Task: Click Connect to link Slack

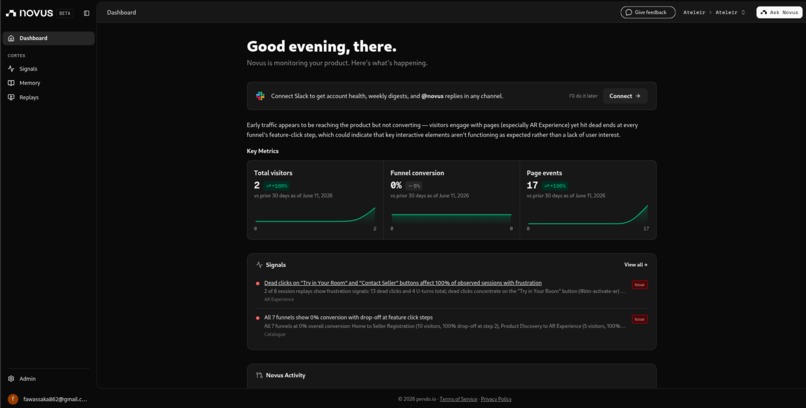Action: [x=625, y=96]
